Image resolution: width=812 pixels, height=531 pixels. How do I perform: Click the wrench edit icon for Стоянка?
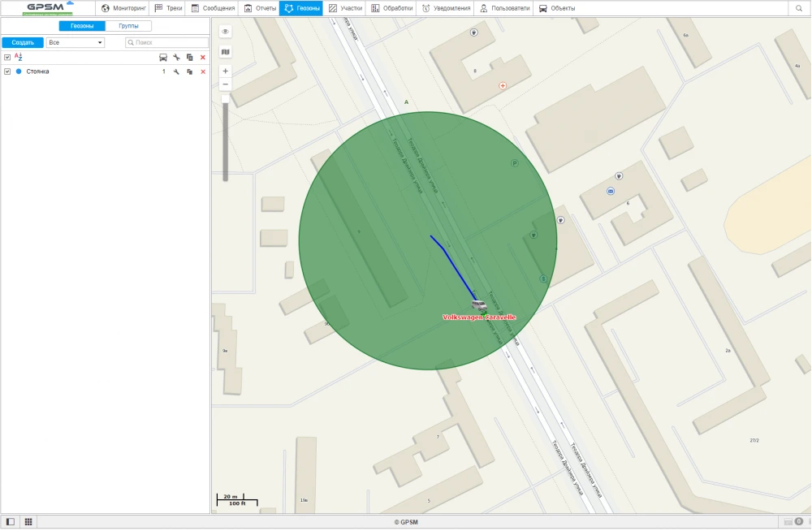pos(176,71)
